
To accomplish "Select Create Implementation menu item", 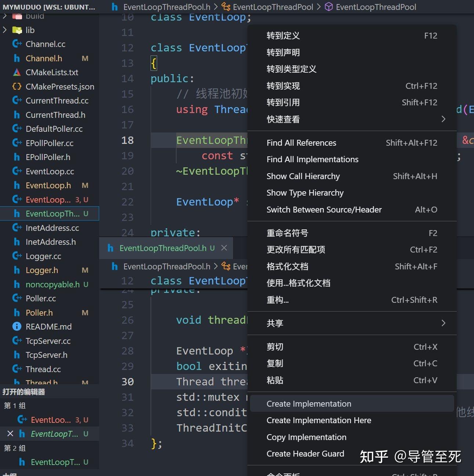I will [x=352, y=404].
